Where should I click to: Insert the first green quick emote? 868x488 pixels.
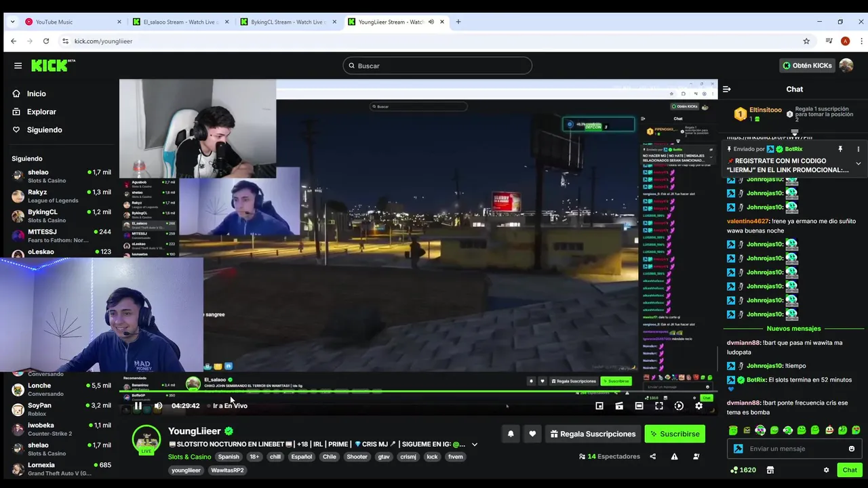pos(733,430)
